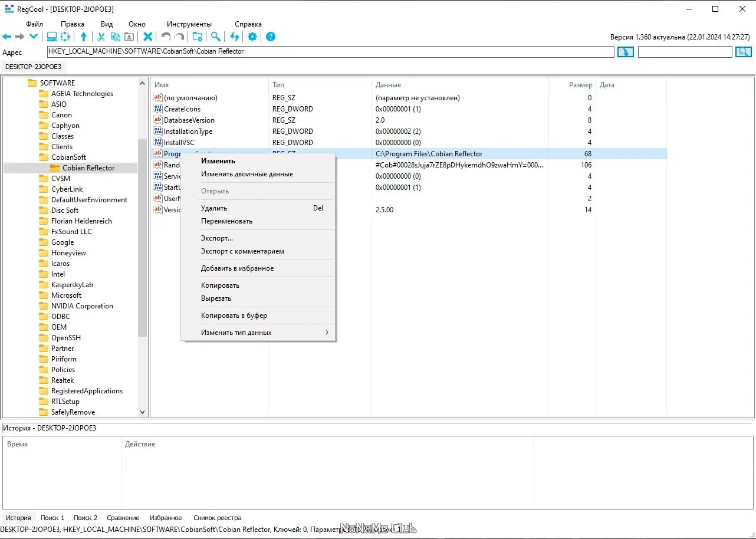Choose Удалить in the context menu
The width and height of the screenshot is (756, 539).
258,208
